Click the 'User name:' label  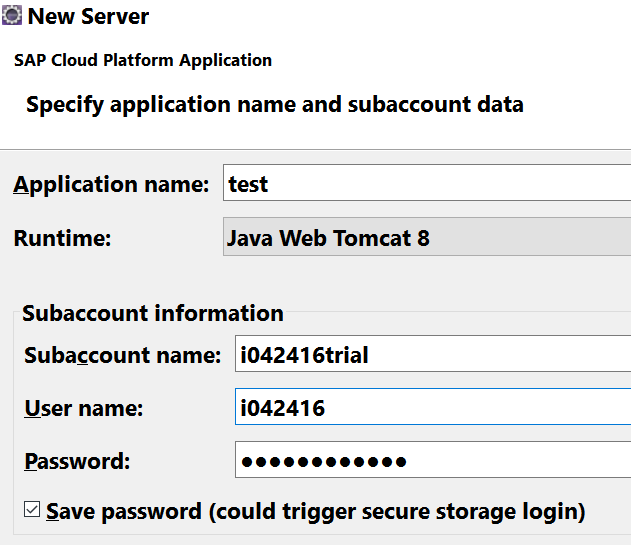[x=84, y=408]
